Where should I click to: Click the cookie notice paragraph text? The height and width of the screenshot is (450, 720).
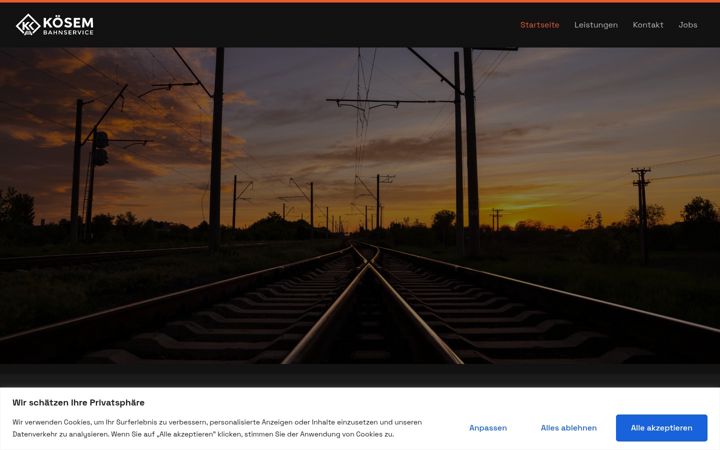217,428
